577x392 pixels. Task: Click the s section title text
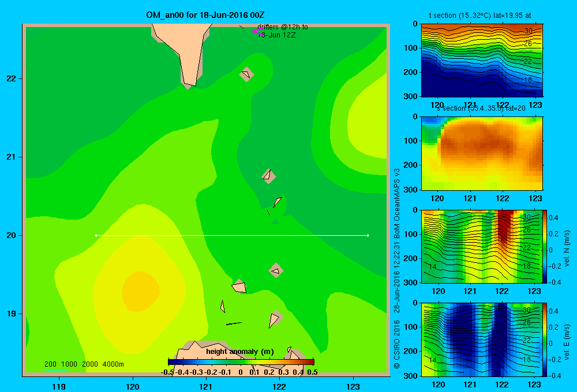pos(481,108)
